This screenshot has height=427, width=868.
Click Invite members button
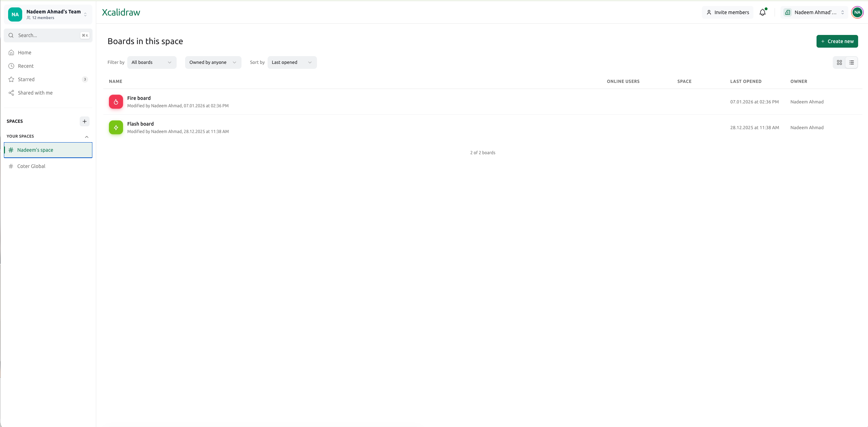[x=728, y=12]
